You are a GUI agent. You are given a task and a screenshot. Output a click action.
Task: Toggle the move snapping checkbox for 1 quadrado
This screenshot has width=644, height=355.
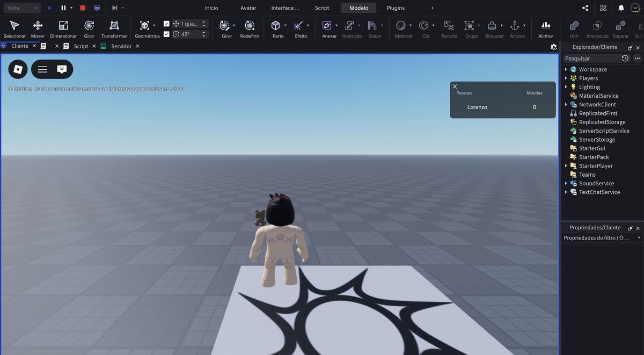pos(166,24)
